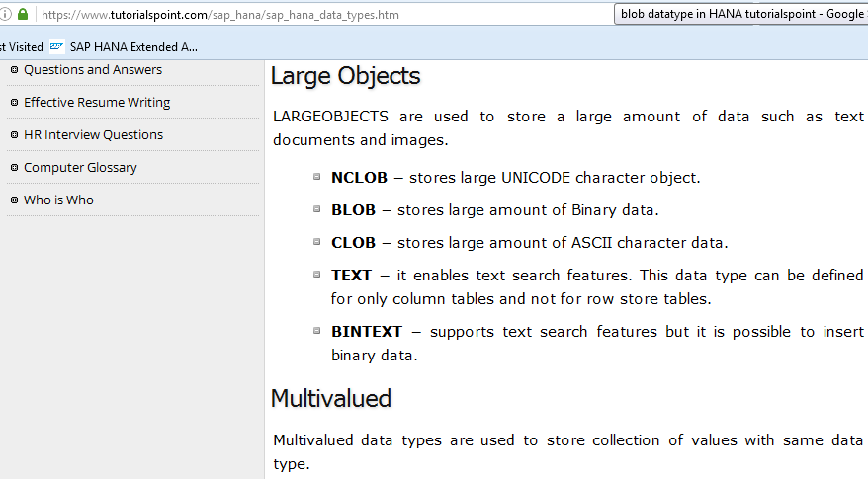Viewport: 868px width, 479px height.
Task: Click bullet icon beside Questions and Answers
Action: tap(14, 70)
